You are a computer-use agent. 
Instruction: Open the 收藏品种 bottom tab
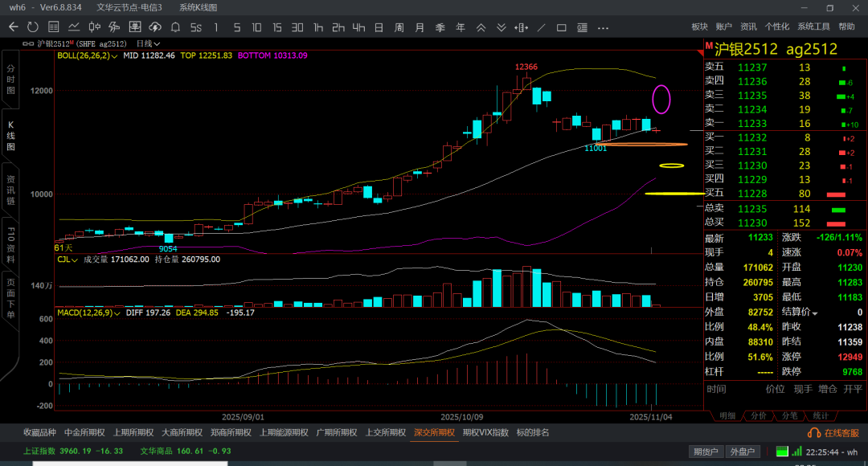click(39, 432)
